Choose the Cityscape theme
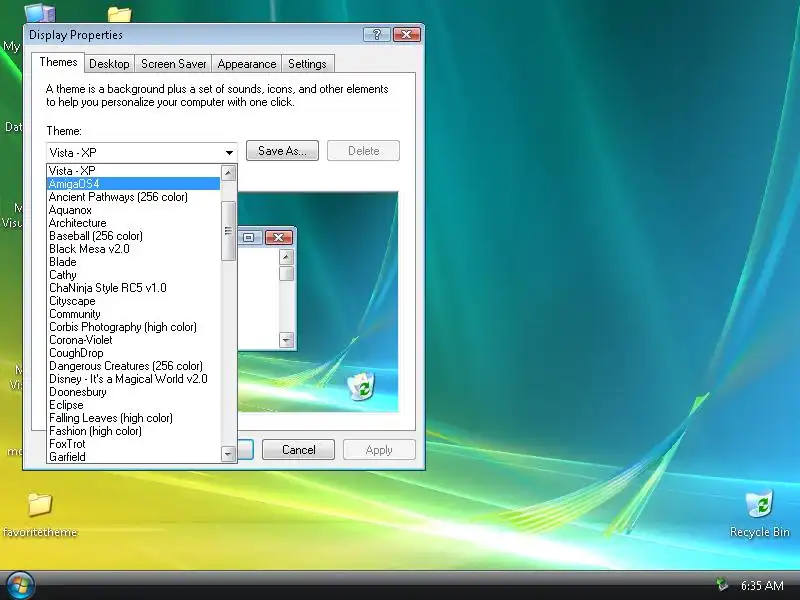 click(x=134, y=301)
